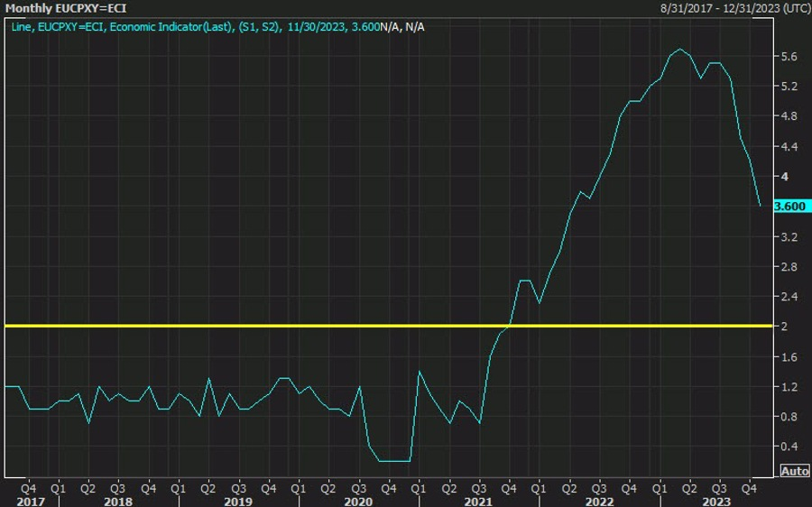Click the N/A, N/A legend values
This screenshot has height=507, width=812.
tap(402, 27)
